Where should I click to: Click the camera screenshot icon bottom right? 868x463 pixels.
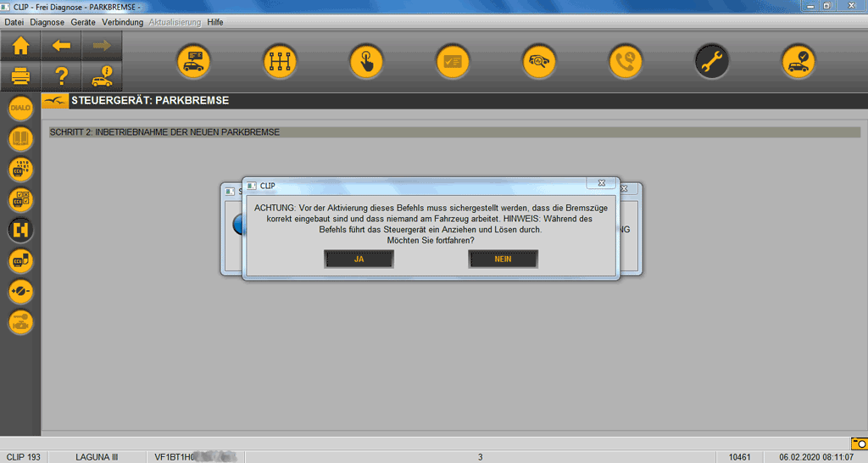859,443
